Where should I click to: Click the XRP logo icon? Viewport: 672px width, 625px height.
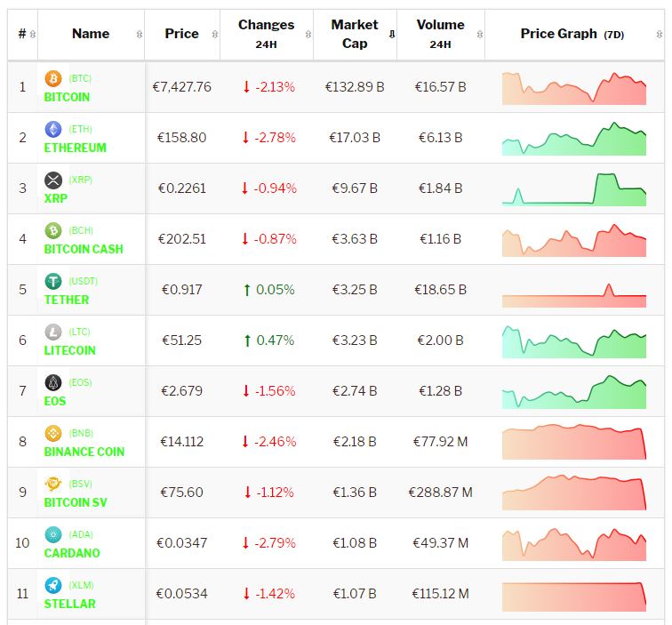click(x=53, y=180)
